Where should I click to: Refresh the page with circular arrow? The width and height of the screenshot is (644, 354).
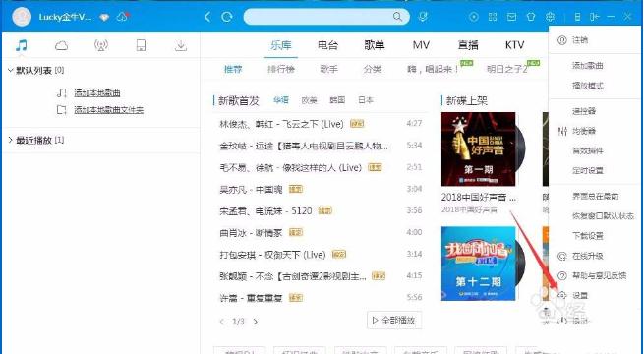(x=227, y=17)
